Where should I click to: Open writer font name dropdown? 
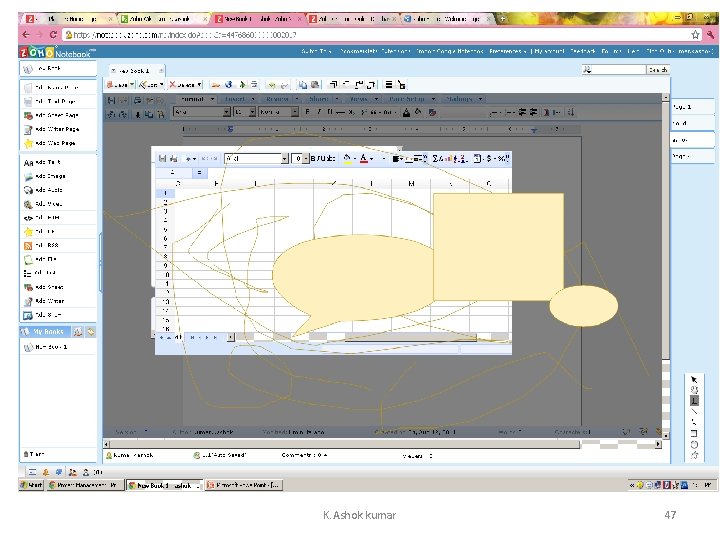click(226, 112)
